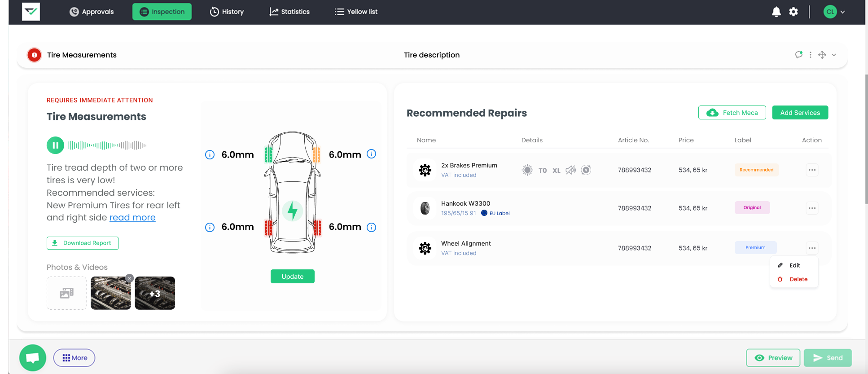The image size is (868, 374).
Task: Click the Recommended label badge
Action: click(x=756, y=170)
